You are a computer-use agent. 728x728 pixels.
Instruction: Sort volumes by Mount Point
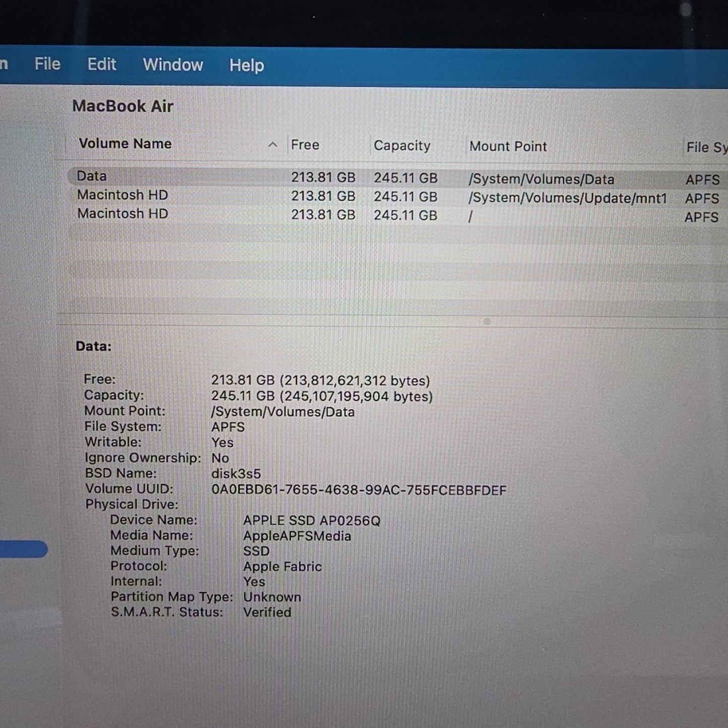[x=508, y=147]
